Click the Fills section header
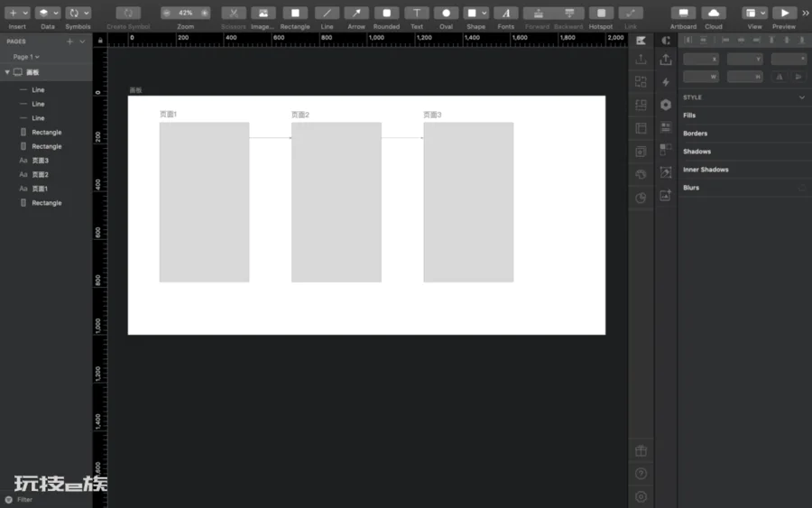Viewport: 812px width, 508px height. [689, 115]
